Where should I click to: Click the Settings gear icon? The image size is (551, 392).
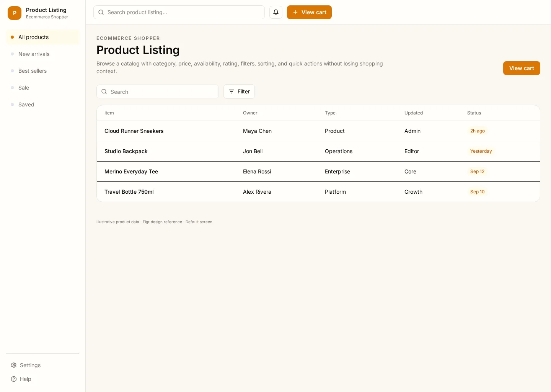(14, 365)
